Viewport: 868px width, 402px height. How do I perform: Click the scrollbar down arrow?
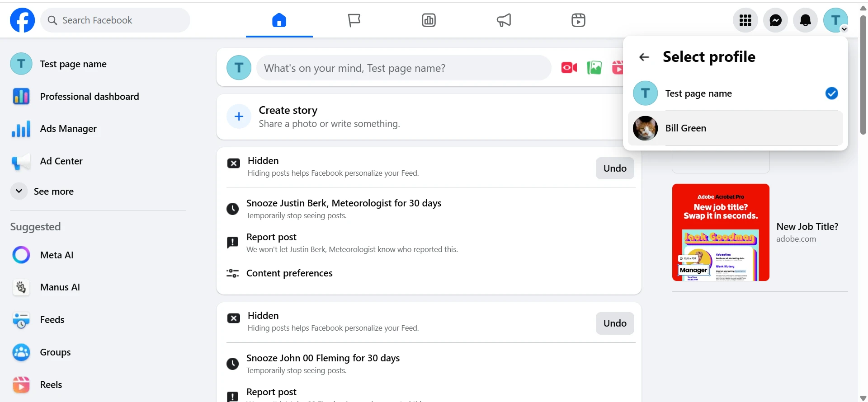pyautogui.click(x=863, y=398)
